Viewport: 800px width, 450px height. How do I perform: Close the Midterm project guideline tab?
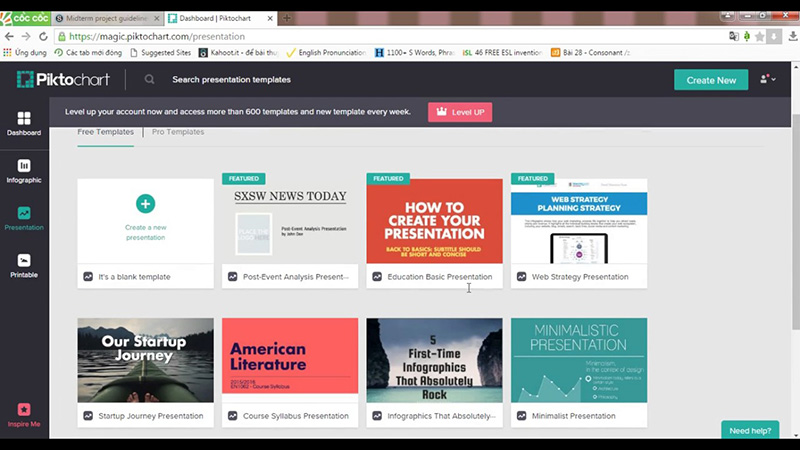click(157, 18)
